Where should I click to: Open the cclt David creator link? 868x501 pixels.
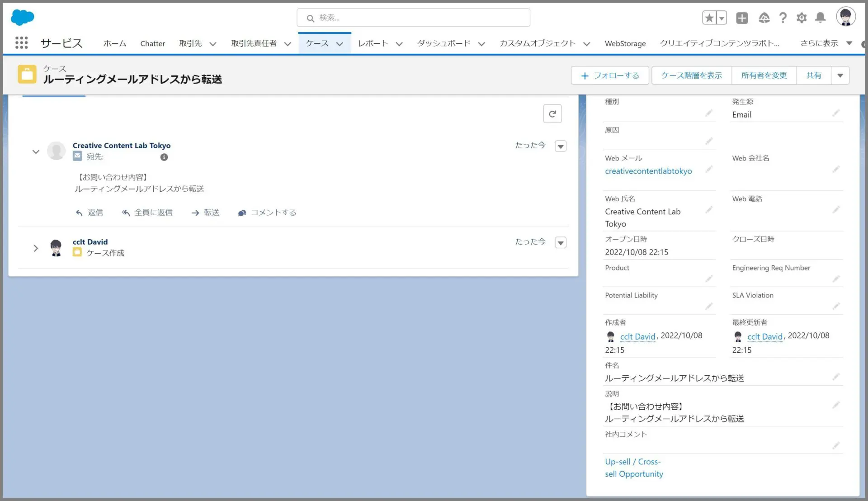637,336
